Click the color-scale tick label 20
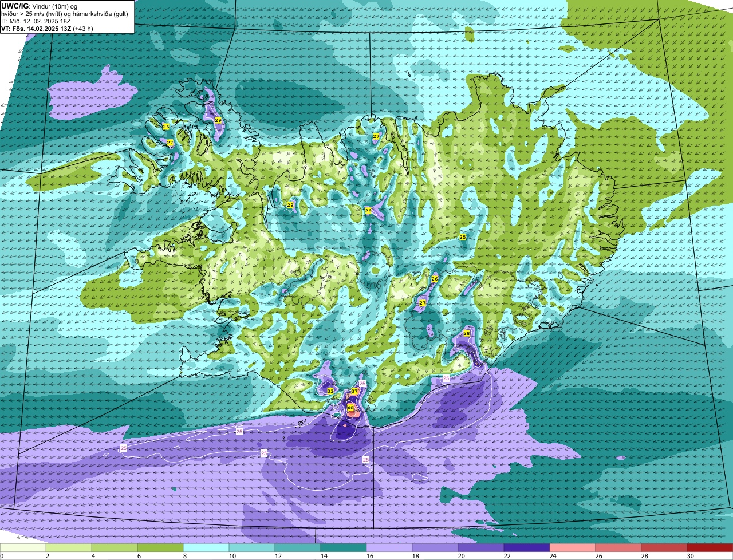733x560 pixels. point(461,556)
